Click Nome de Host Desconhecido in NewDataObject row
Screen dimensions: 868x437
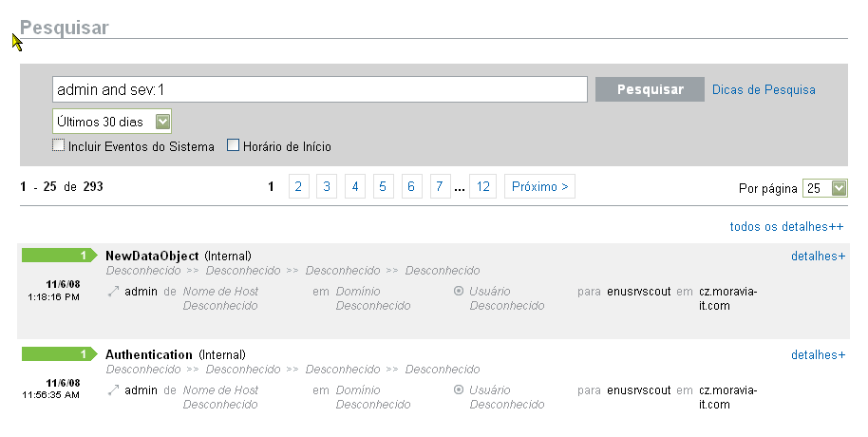point(220,298)
